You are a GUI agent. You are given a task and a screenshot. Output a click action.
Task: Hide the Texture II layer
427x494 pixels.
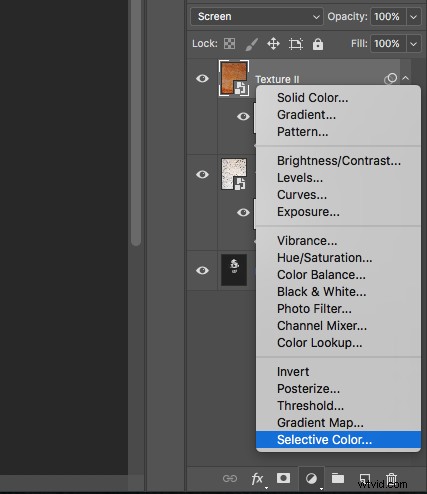click(202, 78)
